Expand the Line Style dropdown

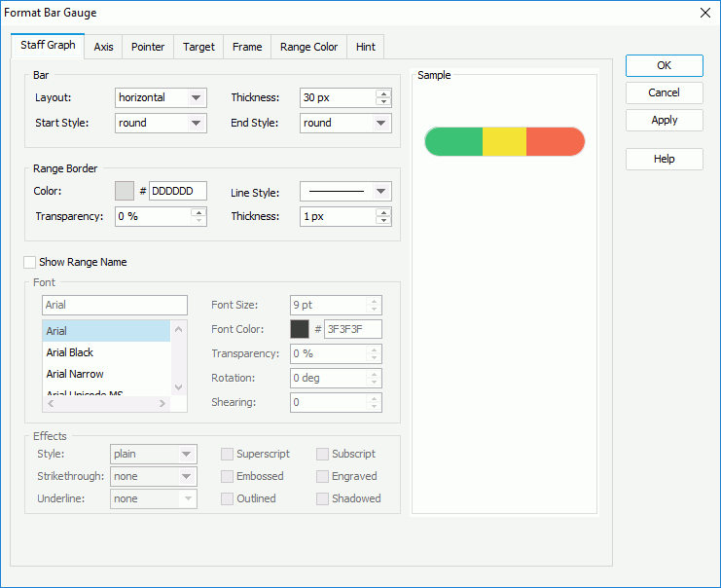click(x=381, y=192)
